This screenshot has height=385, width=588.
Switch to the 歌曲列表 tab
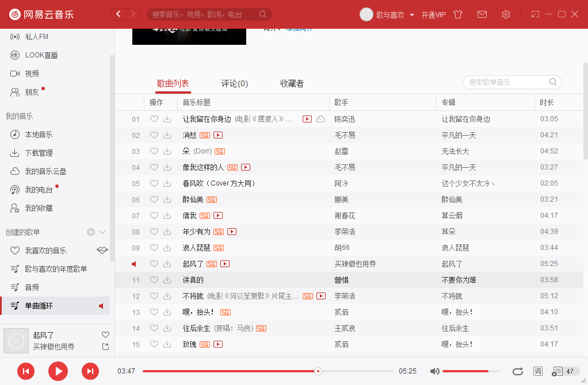point(173,83)
